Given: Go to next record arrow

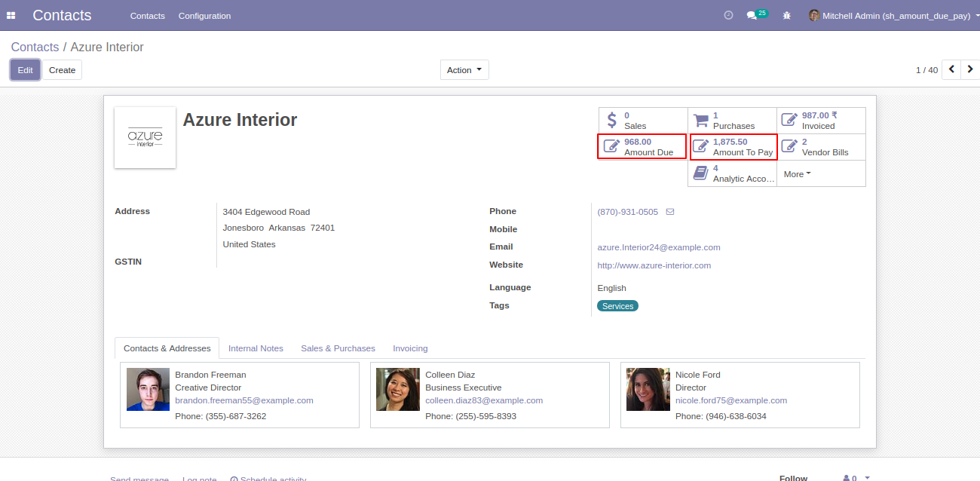Looking at the screenshot, I should coord(970,69).
